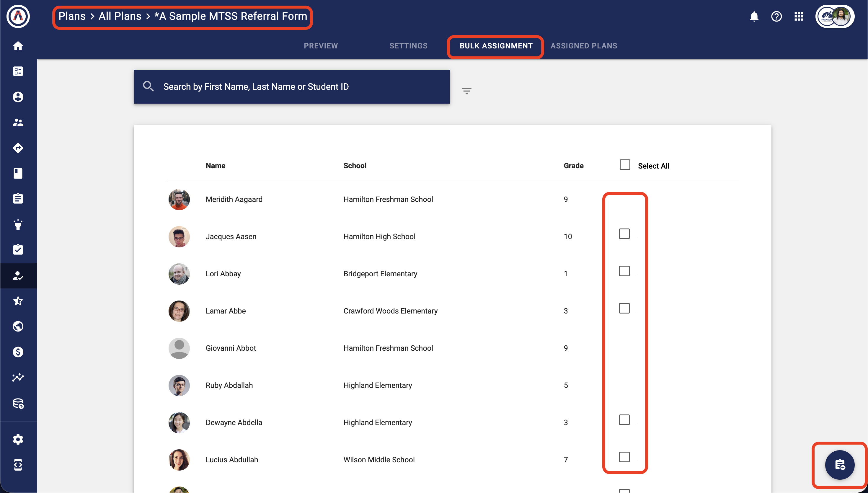Open the star icon in sidebar
This screenshot has width=868, height=493.
[18, 301]
